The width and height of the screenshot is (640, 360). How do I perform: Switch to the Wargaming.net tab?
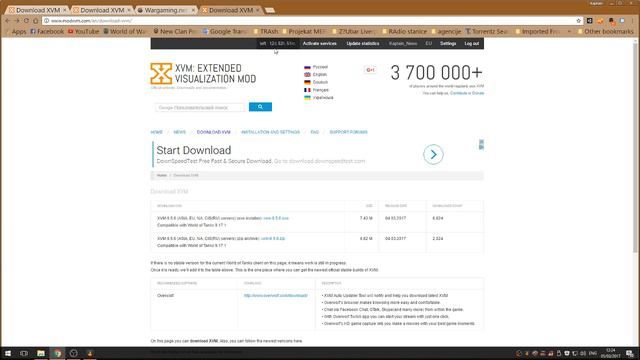(x=166, y=10)
